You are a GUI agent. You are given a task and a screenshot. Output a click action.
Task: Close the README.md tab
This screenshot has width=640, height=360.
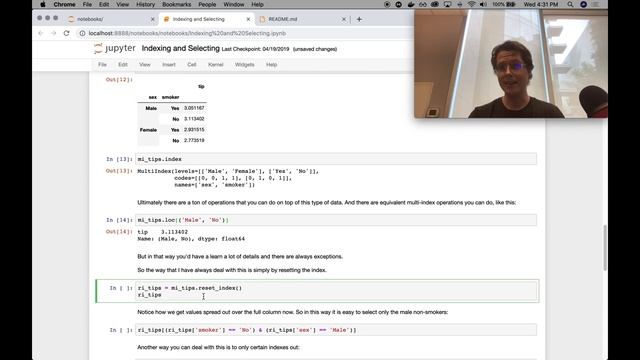pyautogui.click(x=344, y=19)
